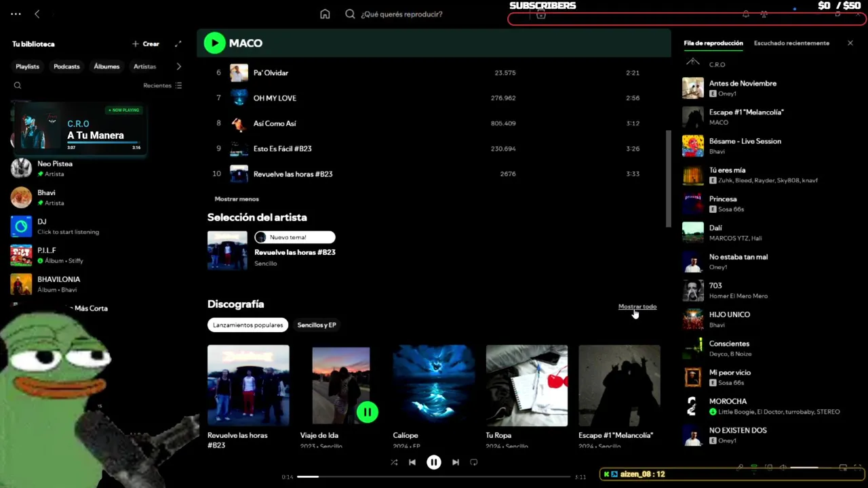Open Revuelve las horas #B23 album cover
Image resolution: width=868 pixels, height=488 pixels.
tap(248, 386)
